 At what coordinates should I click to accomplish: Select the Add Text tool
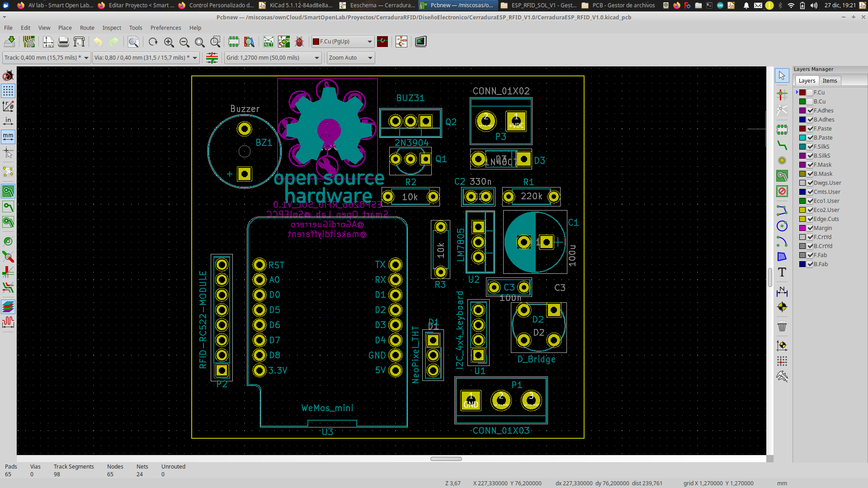pos(782,272)
